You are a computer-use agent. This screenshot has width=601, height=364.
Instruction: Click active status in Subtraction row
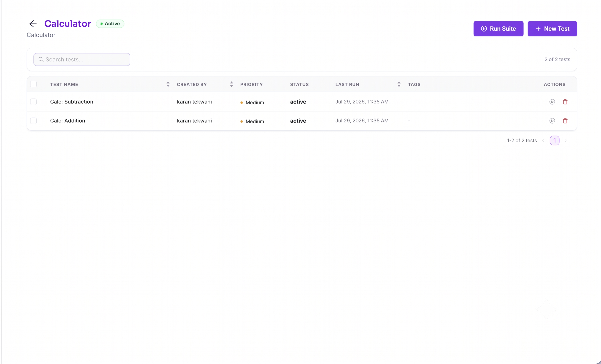[x=298, y=102]
